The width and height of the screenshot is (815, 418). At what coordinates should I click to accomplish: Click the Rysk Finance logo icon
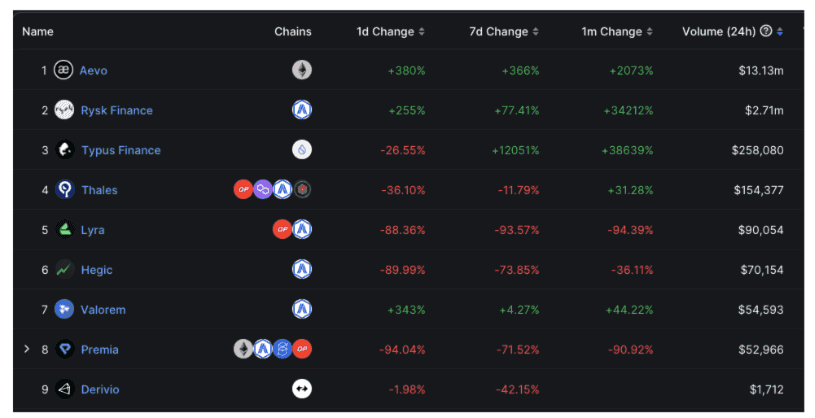tap(64, 110)
